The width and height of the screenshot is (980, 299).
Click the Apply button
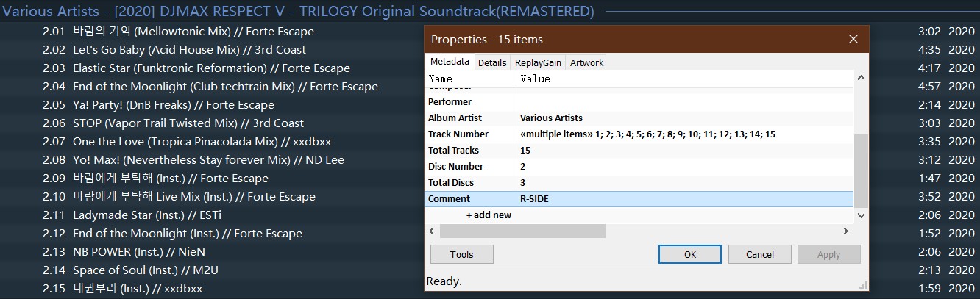pyautogui.click(x=828, y=254)
